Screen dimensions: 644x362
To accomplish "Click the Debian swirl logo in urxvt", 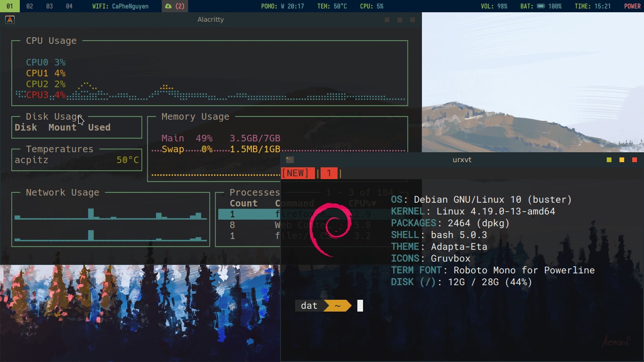I will click(332, 230).
